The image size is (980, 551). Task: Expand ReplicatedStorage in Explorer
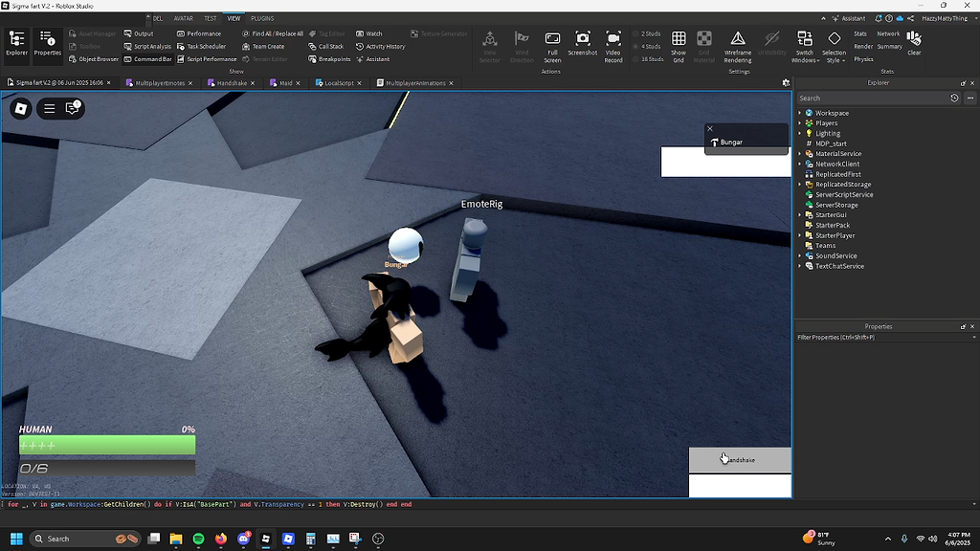pyautogui.click(x=799, y=185)
